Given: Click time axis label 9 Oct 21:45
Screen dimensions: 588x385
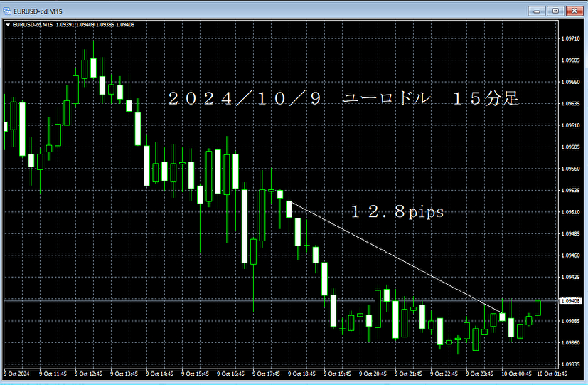Looking at the screenshot, I should pos(408,374).
